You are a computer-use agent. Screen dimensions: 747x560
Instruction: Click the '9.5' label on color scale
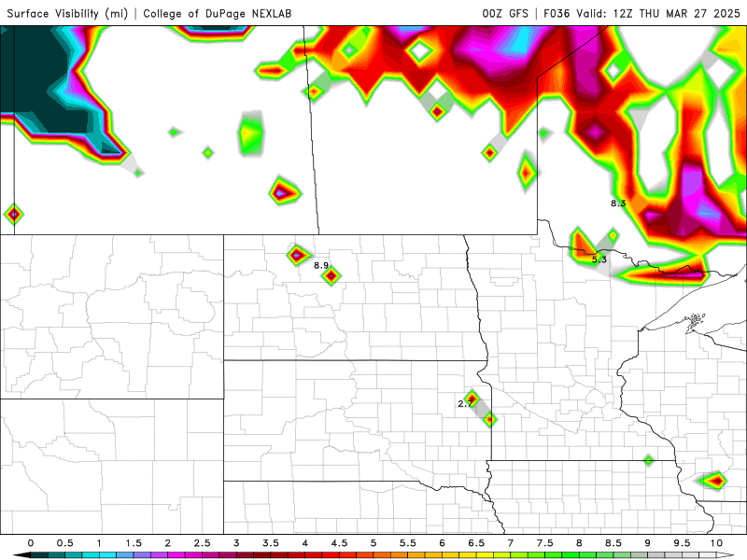[682, 543]
